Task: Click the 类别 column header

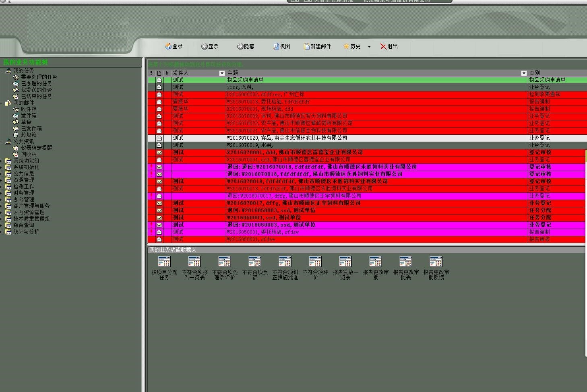Action: pos(556,73)
